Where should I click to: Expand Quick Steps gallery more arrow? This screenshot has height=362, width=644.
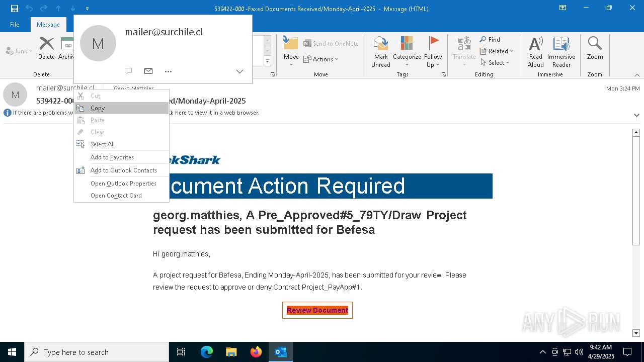267,61
